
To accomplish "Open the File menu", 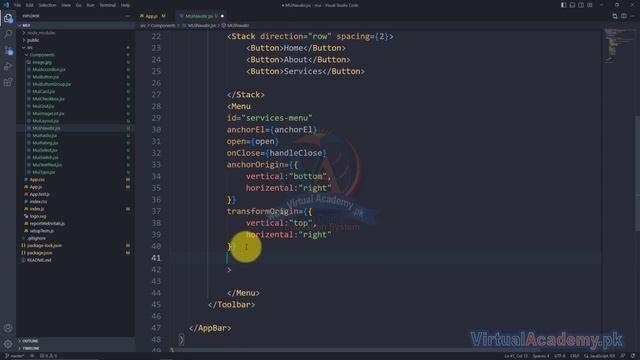I will (x=18, y=5).
